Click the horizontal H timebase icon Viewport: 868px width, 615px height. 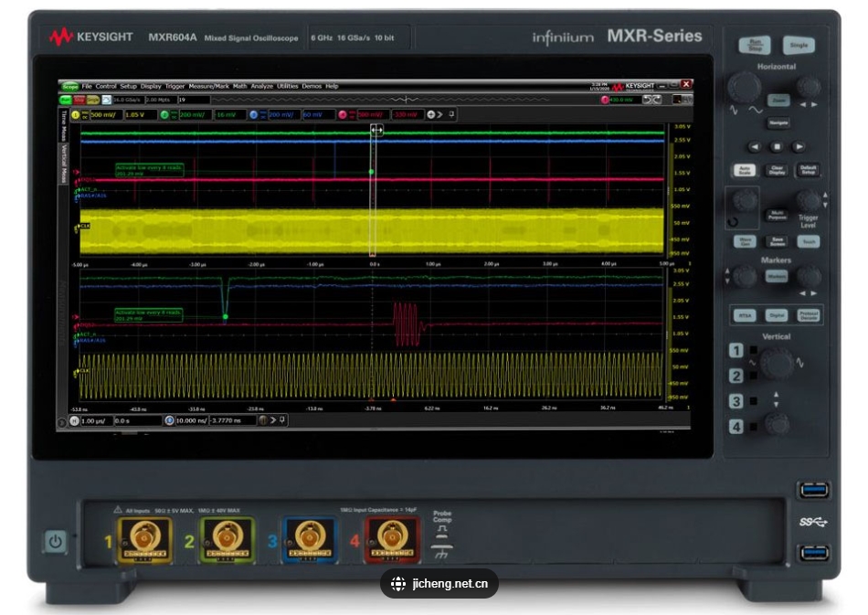point(74,420)
